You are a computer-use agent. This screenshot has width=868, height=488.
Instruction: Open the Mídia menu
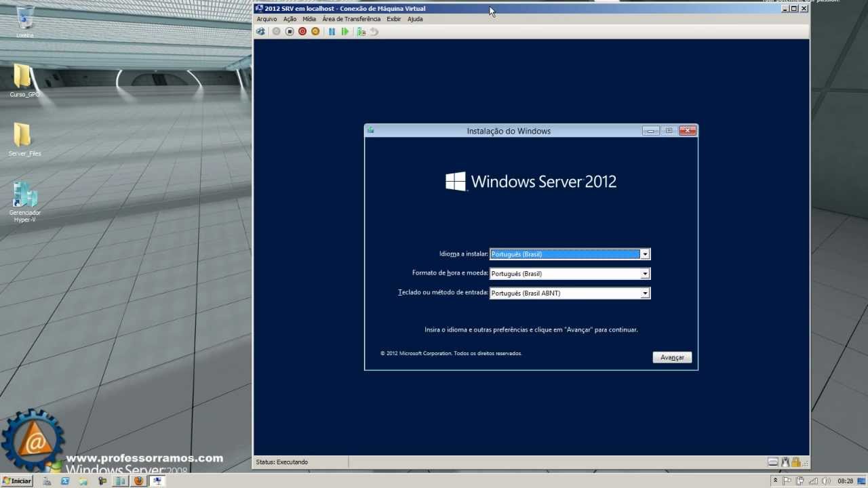click(x=309, y=19)
